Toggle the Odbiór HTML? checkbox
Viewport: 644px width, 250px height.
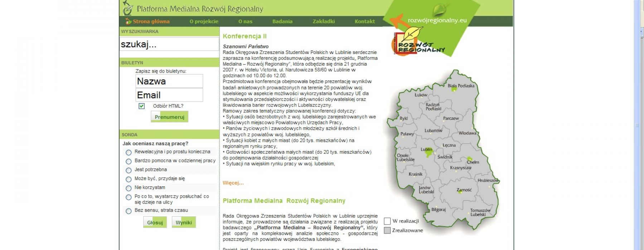point(142,106)
